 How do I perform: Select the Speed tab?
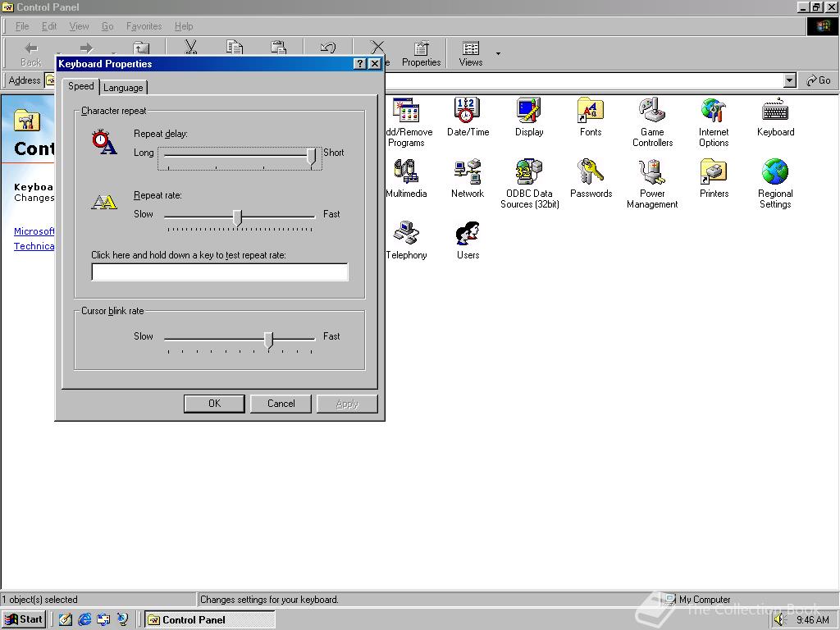[x=81, y=86]
